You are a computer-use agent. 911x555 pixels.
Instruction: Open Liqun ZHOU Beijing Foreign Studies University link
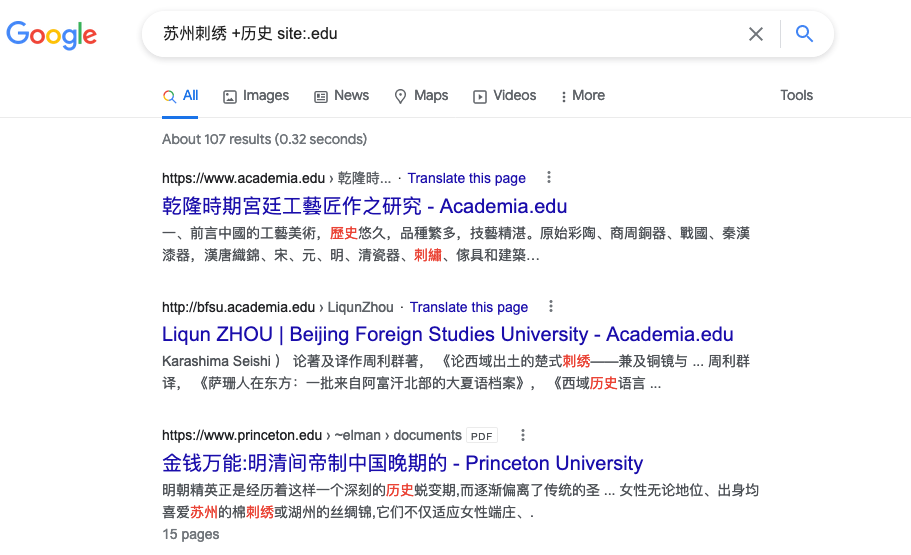coord(447,335)
